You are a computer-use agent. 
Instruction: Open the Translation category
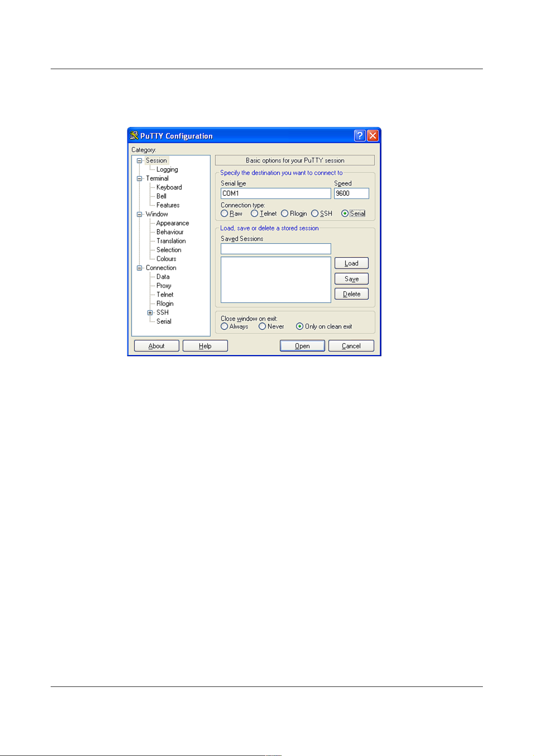(171, 241)
